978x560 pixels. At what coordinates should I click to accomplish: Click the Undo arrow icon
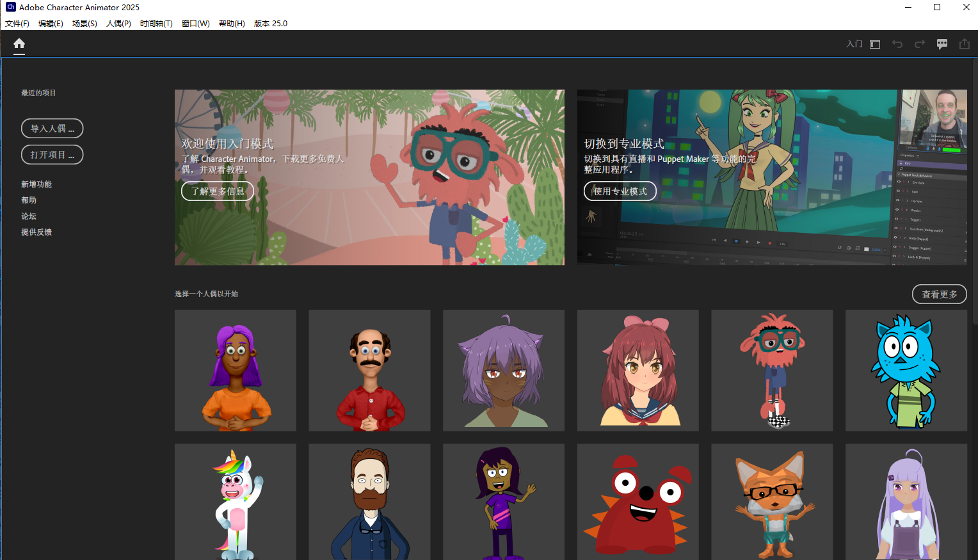tap(897, 44)
